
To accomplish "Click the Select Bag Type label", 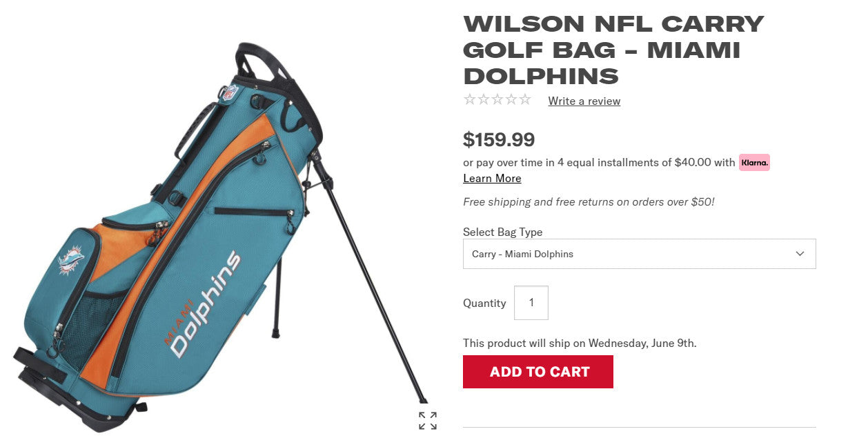I will [503, 232].
